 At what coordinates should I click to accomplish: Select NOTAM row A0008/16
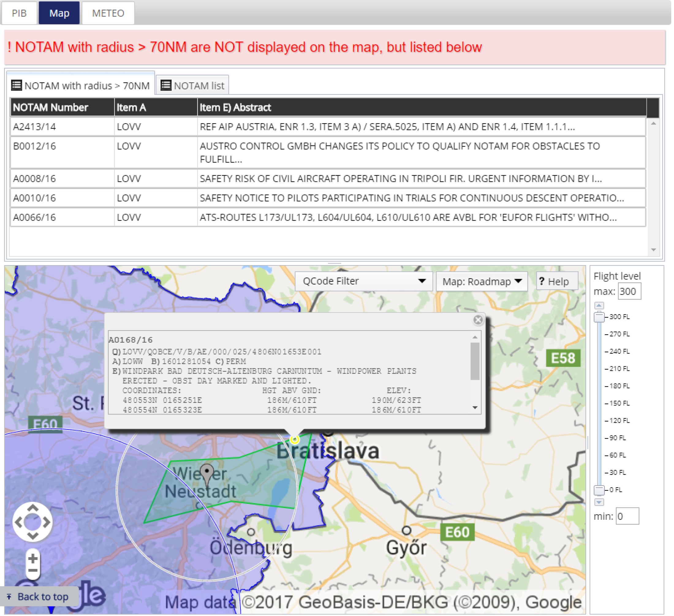pyautogui.click(x=328, y=179)
